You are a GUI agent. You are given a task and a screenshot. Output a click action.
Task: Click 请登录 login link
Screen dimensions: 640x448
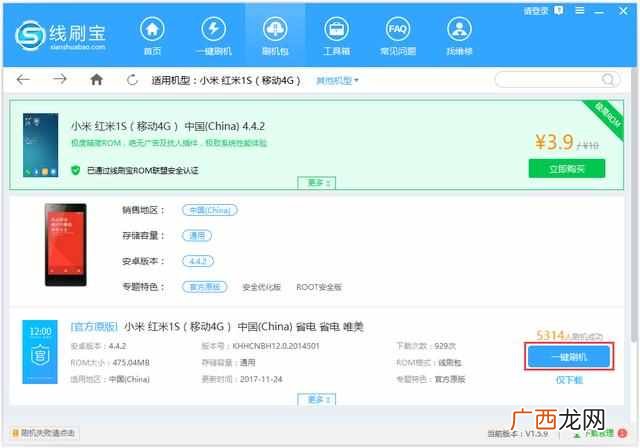pos(536,11)
